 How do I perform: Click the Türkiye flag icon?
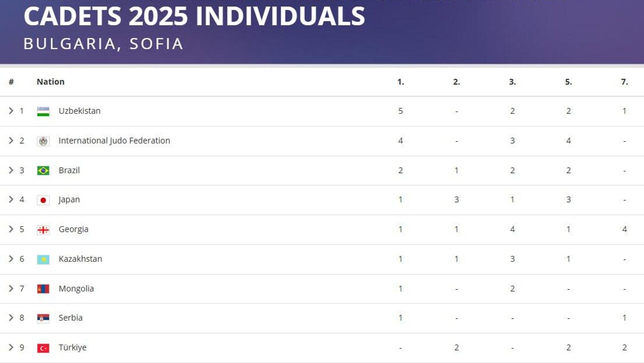point(43,348)
